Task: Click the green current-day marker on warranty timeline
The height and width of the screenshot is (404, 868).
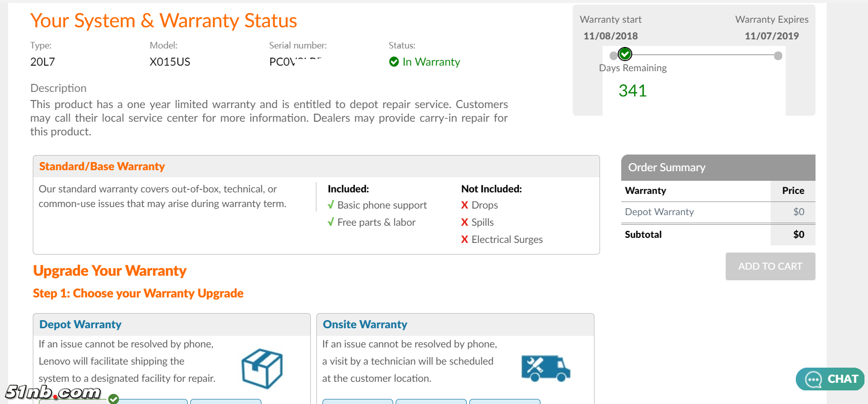Action: click(x=625, y=54)
